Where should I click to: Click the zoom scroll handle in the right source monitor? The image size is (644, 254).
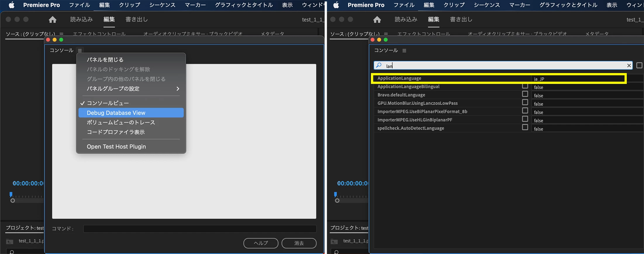click(x=337, y=201)
